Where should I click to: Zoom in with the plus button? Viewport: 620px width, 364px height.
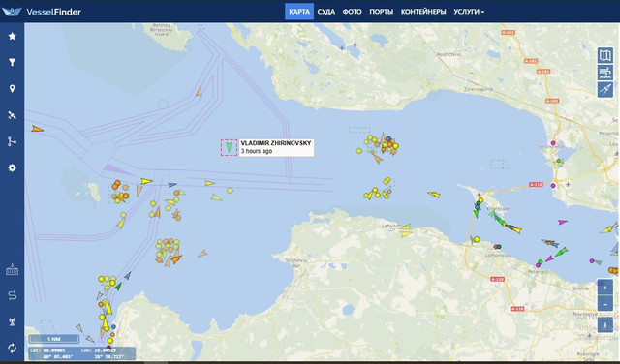(x=604, y=287)
